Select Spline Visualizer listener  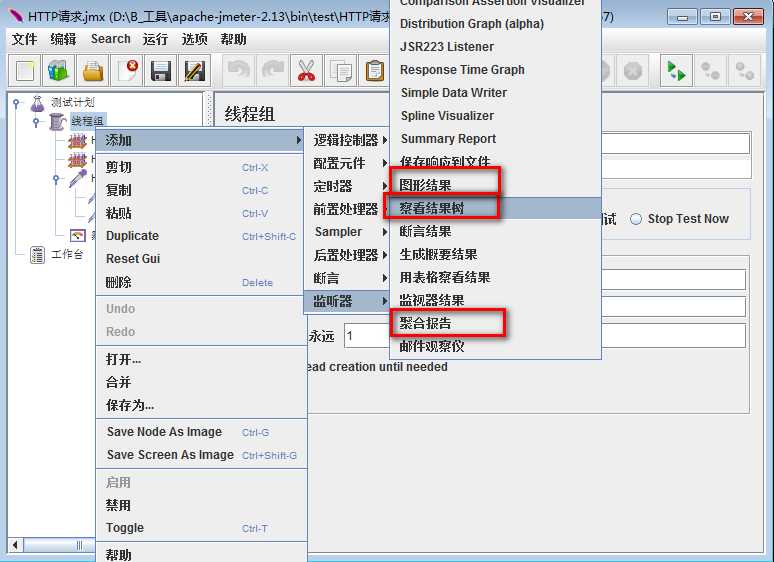pyautogui.click(x=496, y=115)
